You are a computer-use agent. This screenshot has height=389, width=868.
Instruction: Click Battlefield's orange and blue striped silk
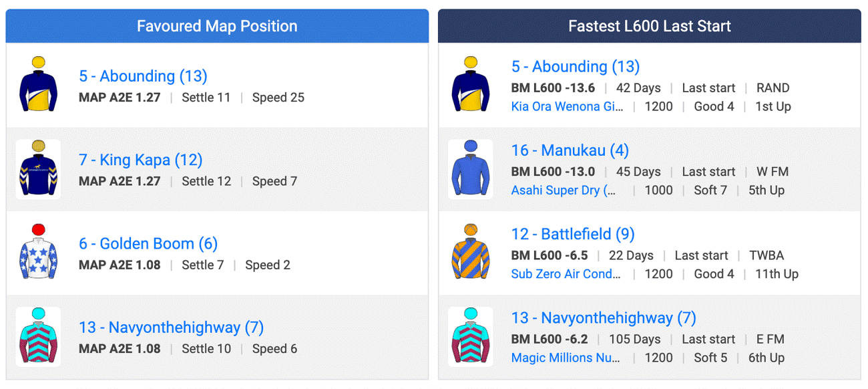coord(471,253)
